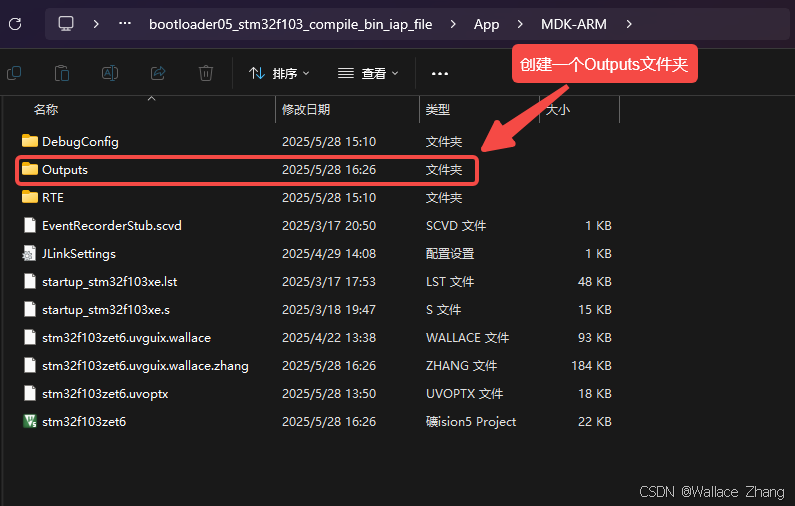Click Outputs modified date 2025/5/28 16:26

click(x=329, y=169)
